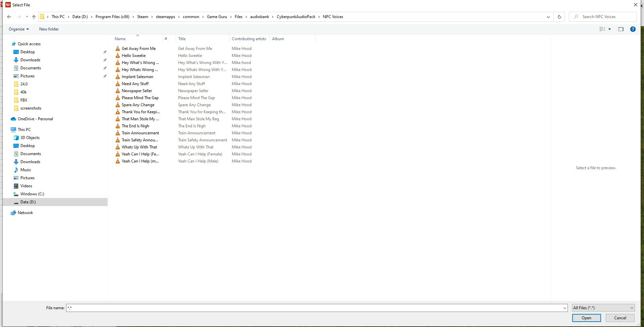Image resolution: width=644 pixels, height=327 pixels.
Task: Open the Help question mark icon
Action: click(x=633, y=29)
